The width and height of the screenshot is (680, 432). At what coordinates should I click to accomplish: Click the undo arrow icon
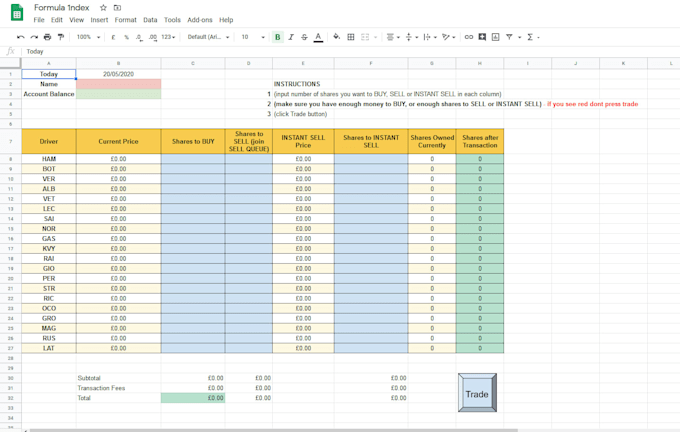(x=21, y=37)
